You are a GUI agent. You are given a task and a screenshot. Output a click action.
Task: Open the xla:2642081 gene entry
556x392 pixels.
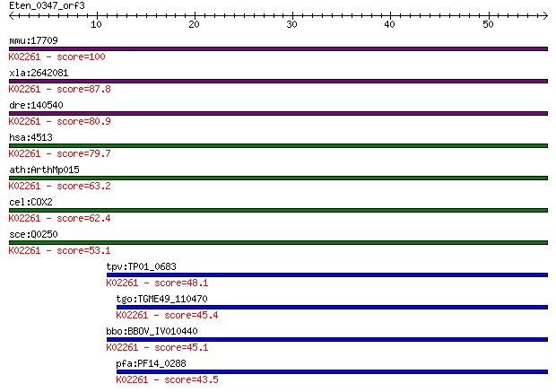tap(39, 73)
